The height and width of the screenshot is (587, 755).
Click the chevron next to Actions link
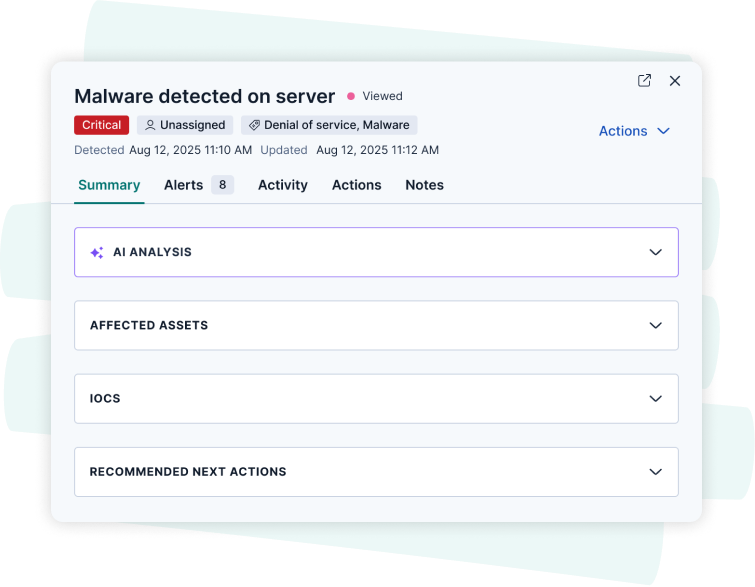click(663, 131)
